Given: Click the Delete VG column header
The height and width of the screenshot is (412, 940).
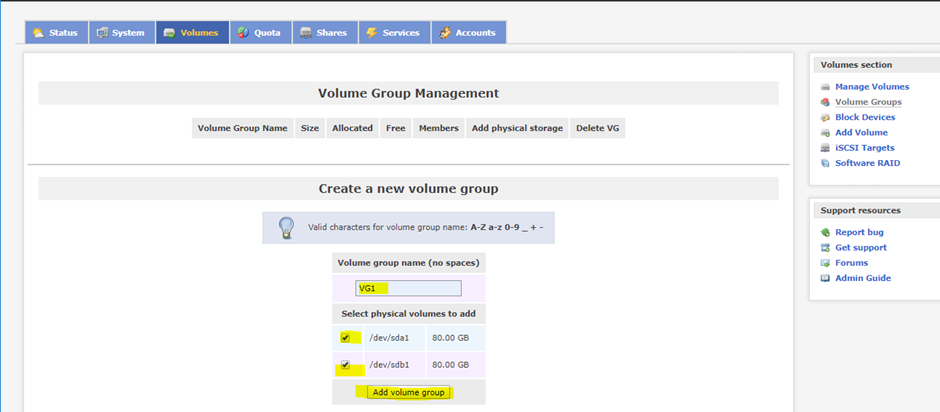Looking at the screenshot, I should (598, 128).
